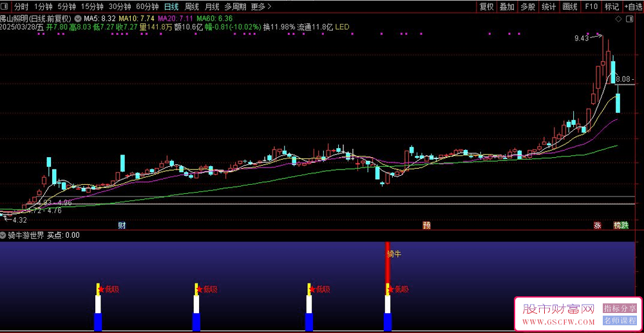
Task: Click the 换11.98% turnover value
Action: [x=279, y=27]
